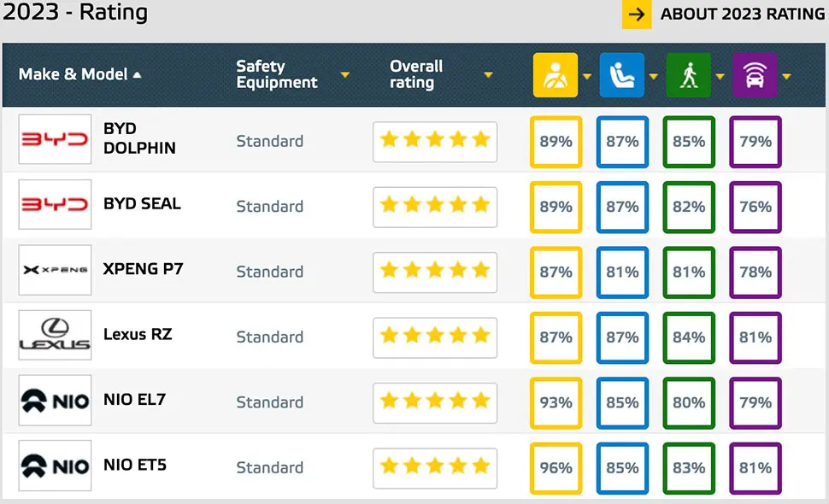Viewport: 829px width, 504px height.
Task: Click the blue Child Occupant seat icon
Action: pyautogui.click(x=622, y=75)
